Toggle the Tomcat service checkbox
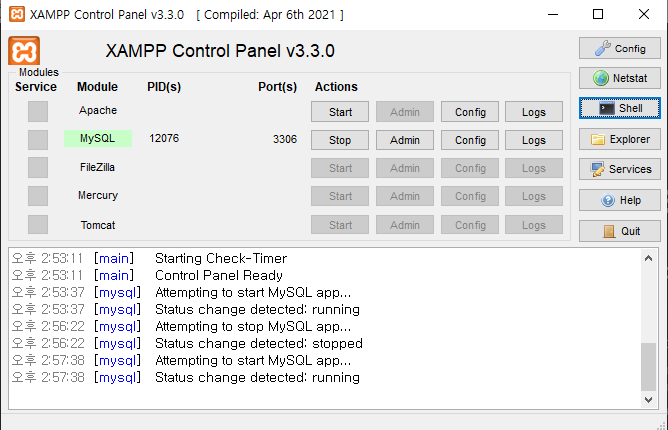The image size is (668, 430). pyautogui.click(x=38, y=225)
